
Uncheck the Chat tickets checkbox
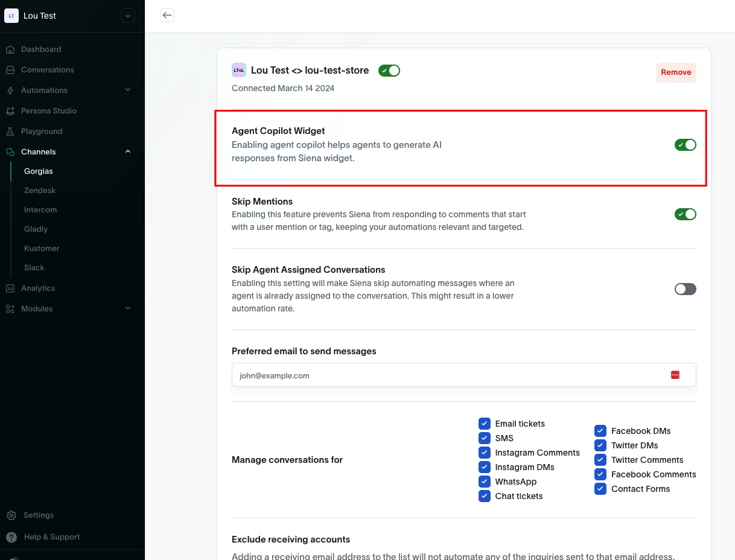[485, 496]
